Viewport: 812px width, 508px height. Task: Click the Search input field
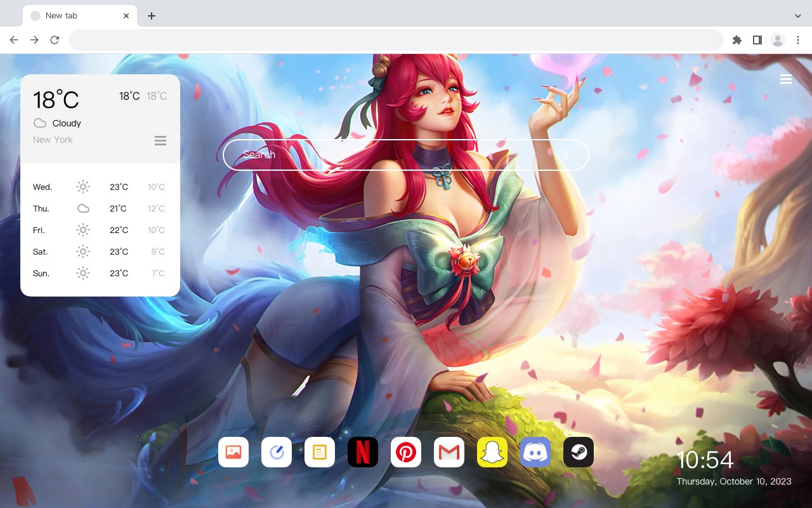(406, 155)
